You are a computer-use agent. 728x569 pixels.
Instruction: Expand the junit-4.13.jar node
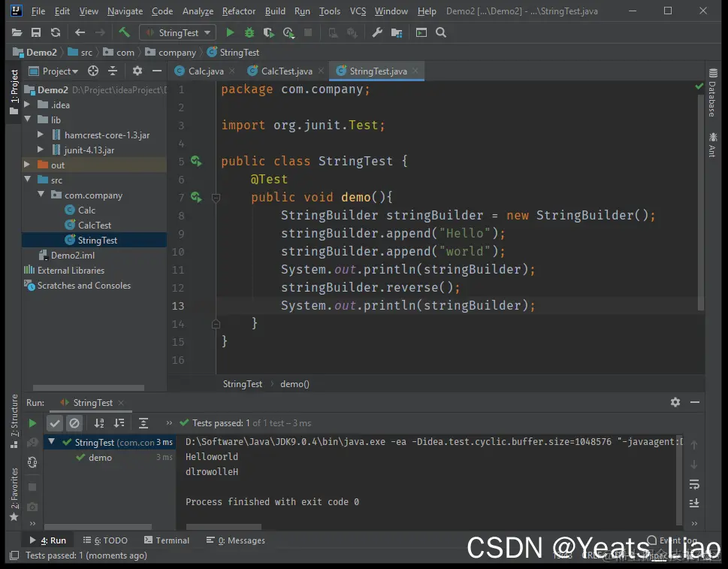click(x=41, y=150)
